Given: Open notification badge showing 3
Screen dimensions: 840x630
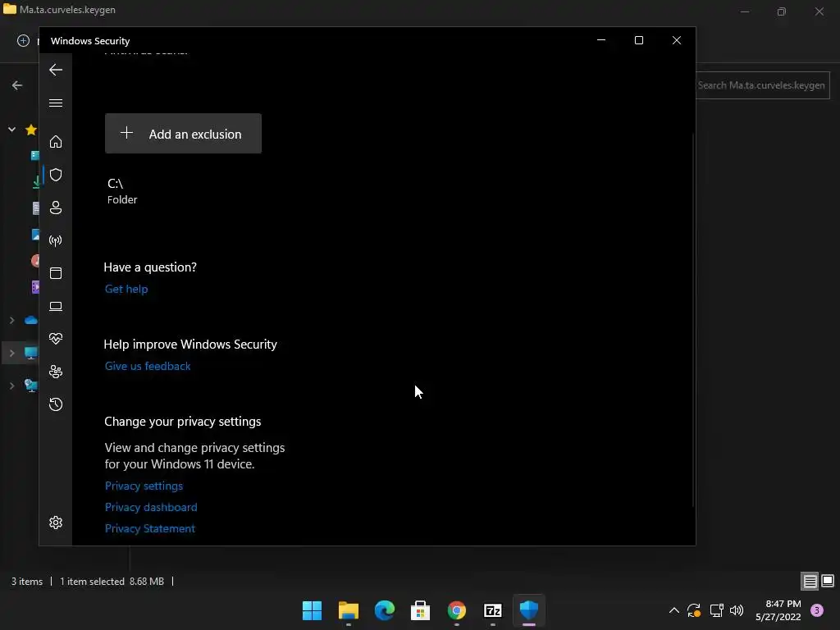Looking at the screenshot, I should pos(817,610).
